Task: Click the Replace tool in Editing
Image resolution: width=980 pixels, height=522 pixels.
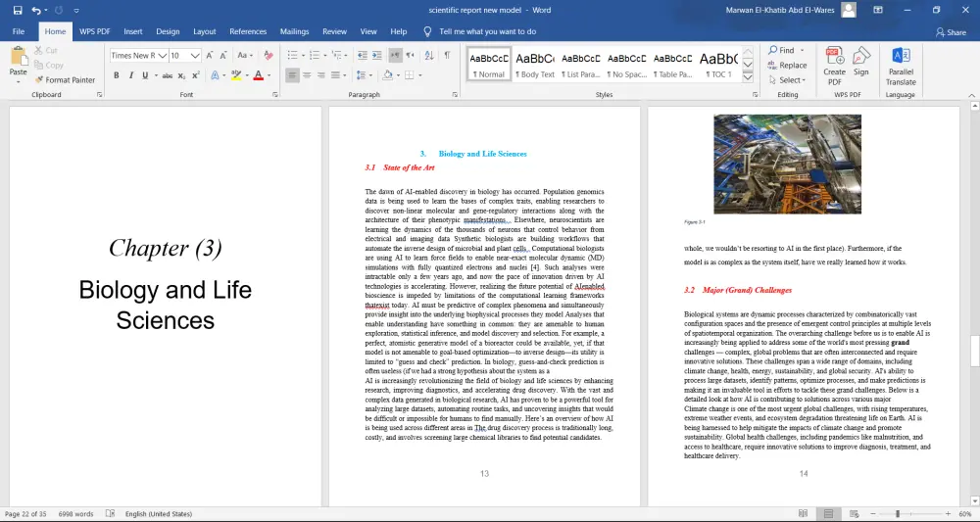Action: coord(787,65)
